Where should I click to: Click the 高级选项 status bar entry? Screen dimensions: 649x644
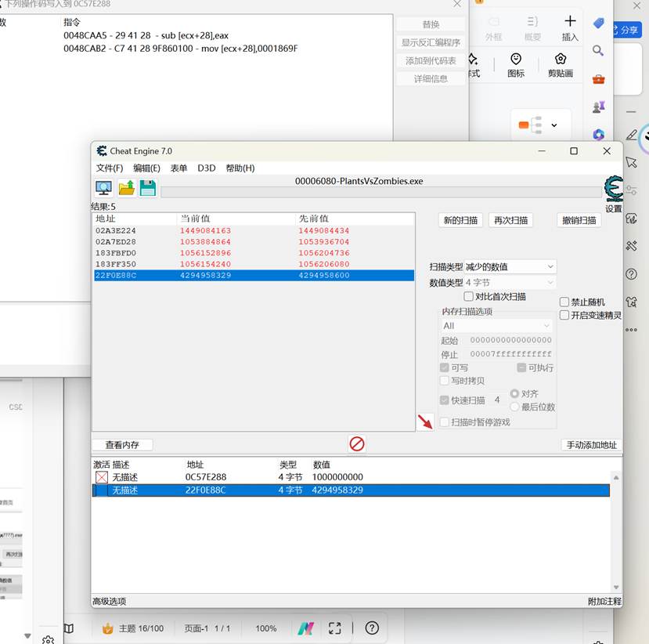click(110, 602)
